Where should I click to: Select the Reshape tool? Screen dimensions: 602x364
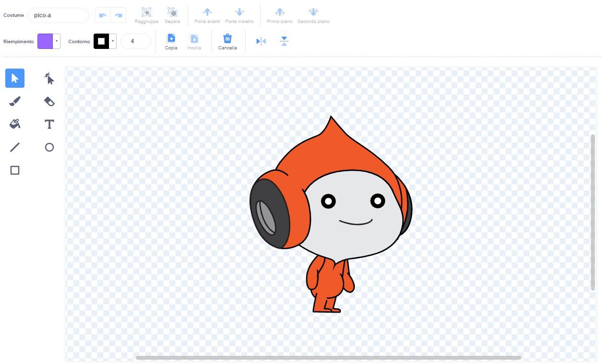pyautogui.click(x=49, y=78)
